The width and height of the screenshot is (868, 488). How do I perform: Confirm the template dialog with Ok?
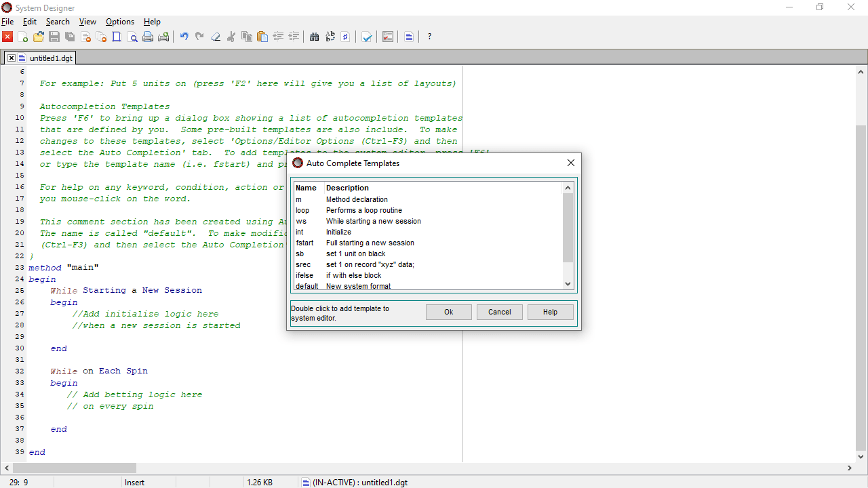coord(449,312)
